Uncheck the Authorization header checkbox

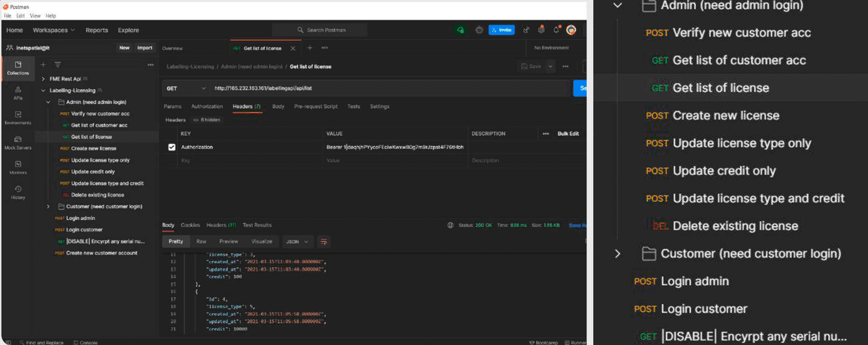[171, 147]
